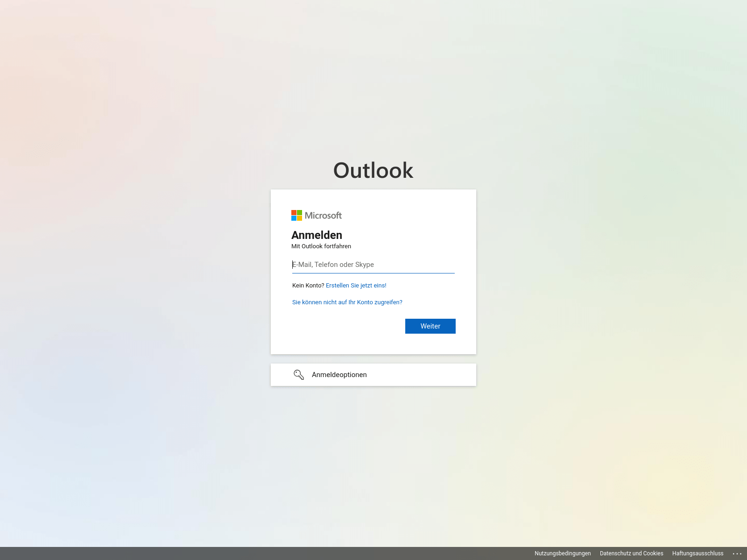Open Haftungsausschluss footer link
The width and height of the screenshot is (747, 560).
(x=698, y=553)
